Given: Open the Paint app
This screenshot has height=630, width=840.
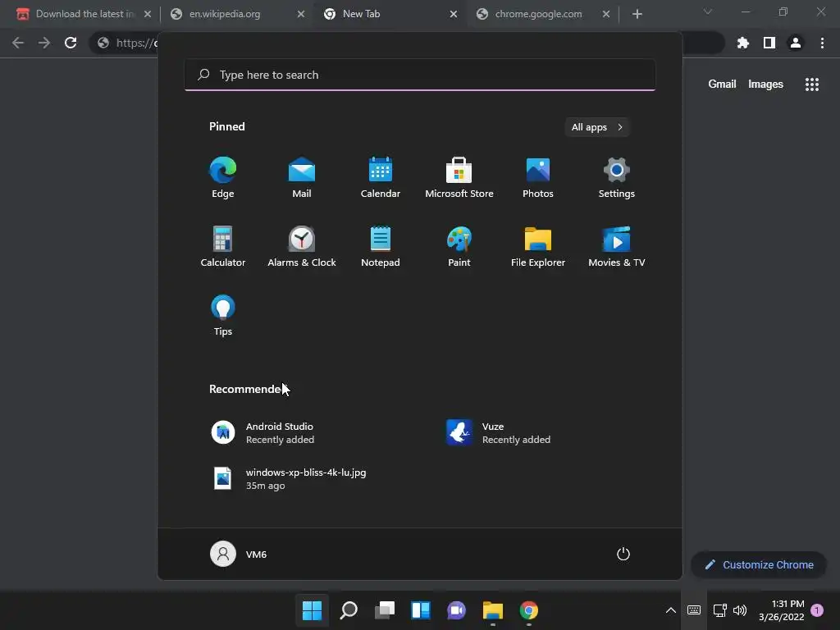Looking at the screenshot, I should pyautogui.click(x=459, y=246).
